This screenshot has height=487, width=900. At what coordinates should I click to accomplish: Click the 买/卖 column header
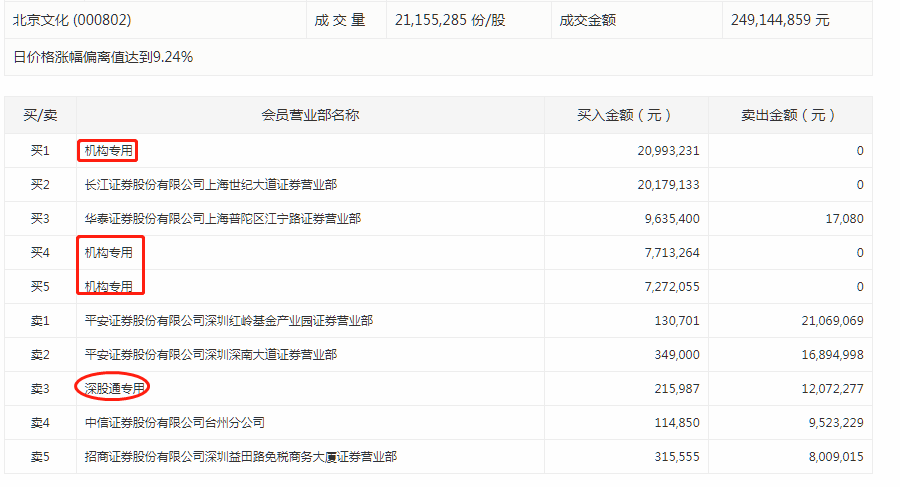(x=40, y=115)
